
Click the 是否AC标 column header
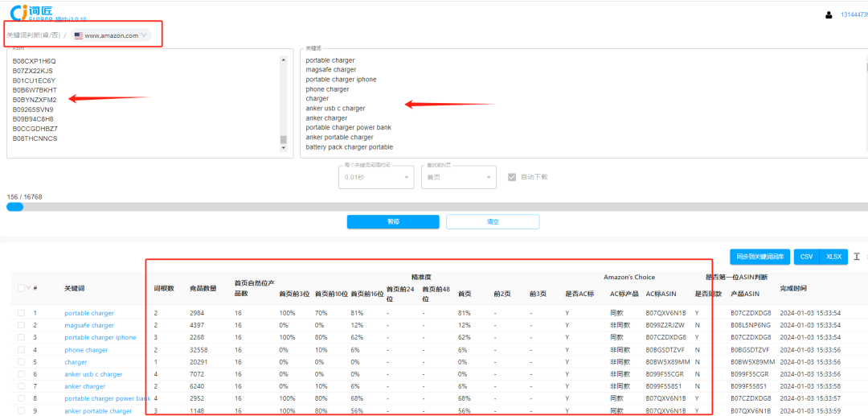tap(579, 294)
